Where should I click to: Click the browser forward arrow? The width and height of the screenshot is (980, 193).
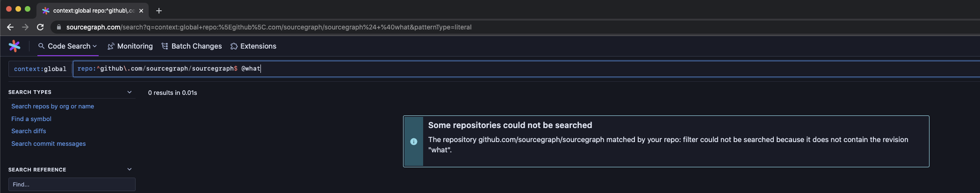click(25, 27)
